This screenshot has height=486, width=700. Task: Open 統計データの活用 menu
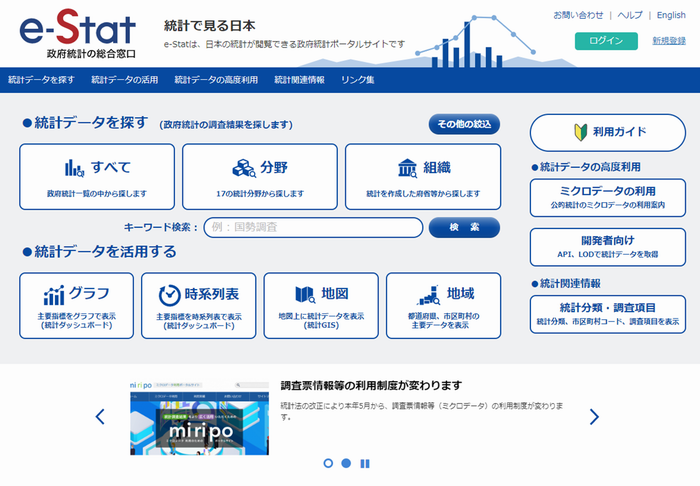[x=125, y=80]
